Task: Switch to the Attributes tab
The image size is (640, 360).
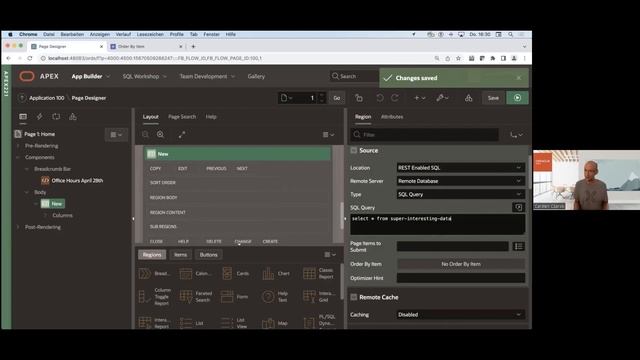Action: click(392, 117)
